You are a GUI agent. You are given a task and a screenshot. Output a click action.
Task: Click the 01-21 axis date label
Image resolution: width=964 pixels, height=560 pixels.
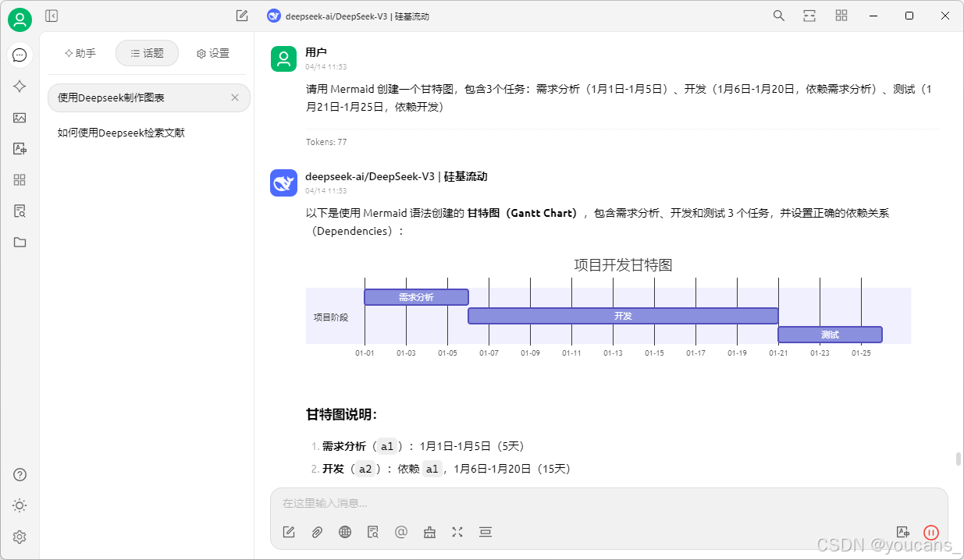[x=778, y=353]
